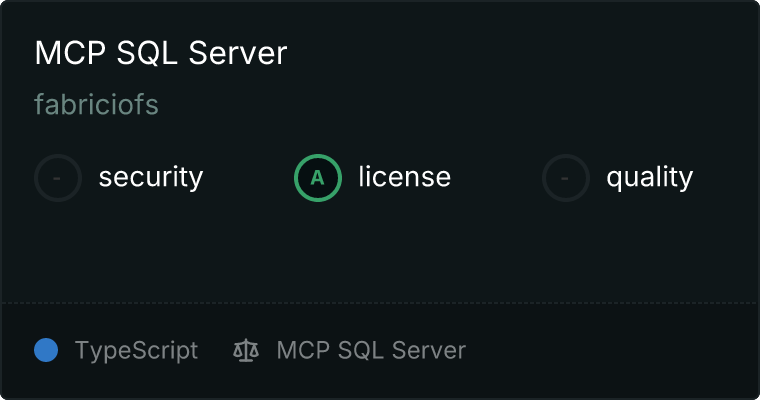Select the security label text

(150, 178)
